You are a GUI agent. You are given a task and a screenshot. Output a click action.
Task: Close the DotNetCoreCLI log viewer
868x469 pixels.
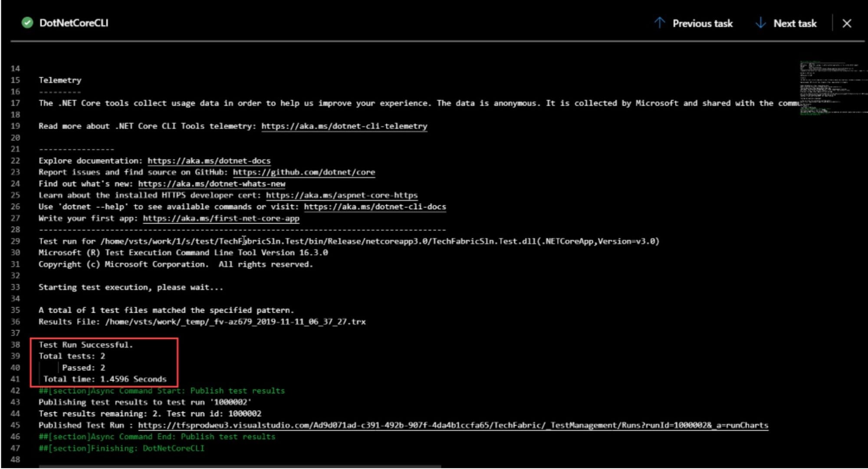[x=847, y=23]
